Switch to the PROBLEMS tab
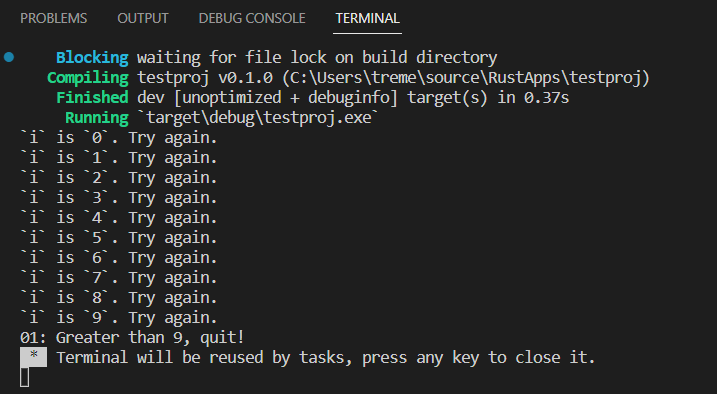Image resolution: width=717 pixels, height=394 pixels. pyautogui.click(x=54, y=18)
